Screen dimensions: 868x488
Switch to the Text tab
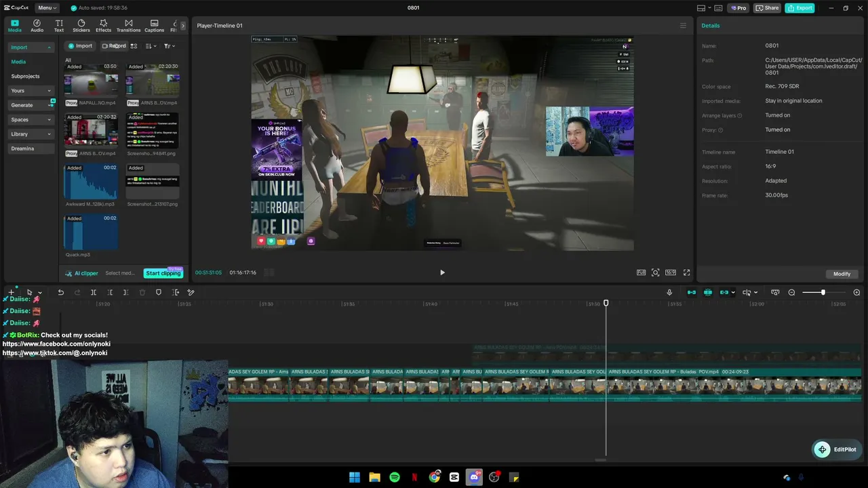click(59, 26)
